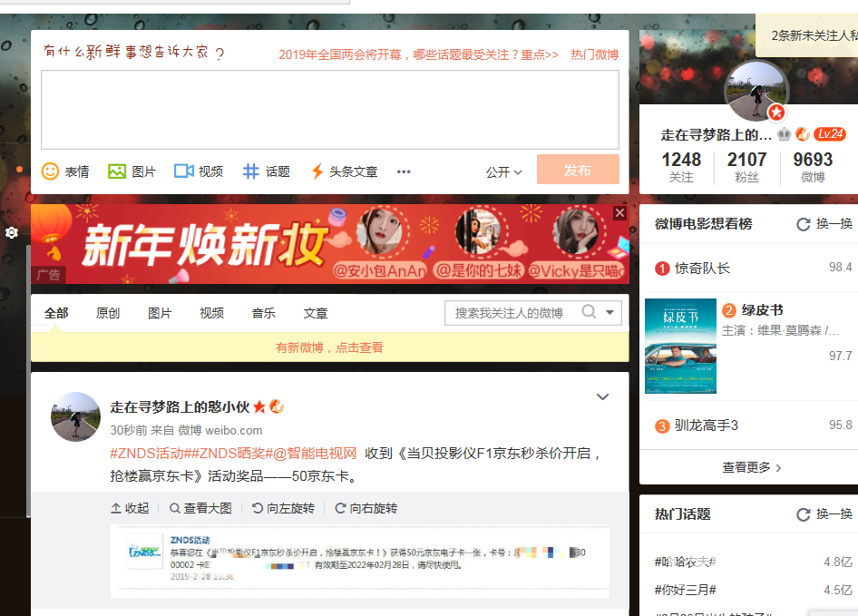Close the 新年焕新妆 ad banner

(x=619, y=213)
